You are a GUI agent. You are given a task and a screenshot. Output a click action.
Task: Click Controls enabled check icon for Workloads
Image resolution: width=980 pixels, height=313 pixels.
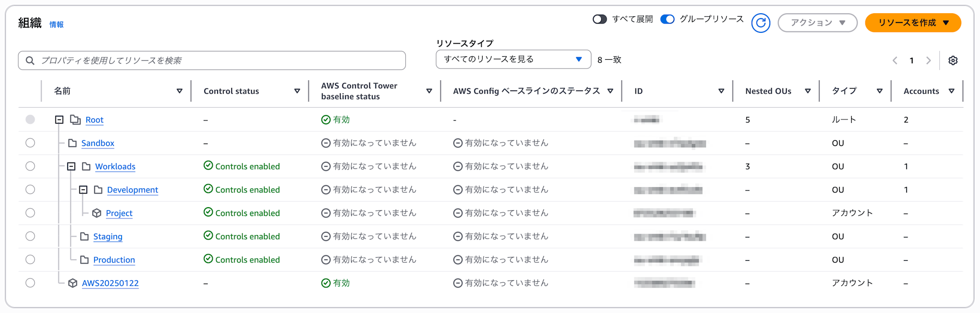208,166
